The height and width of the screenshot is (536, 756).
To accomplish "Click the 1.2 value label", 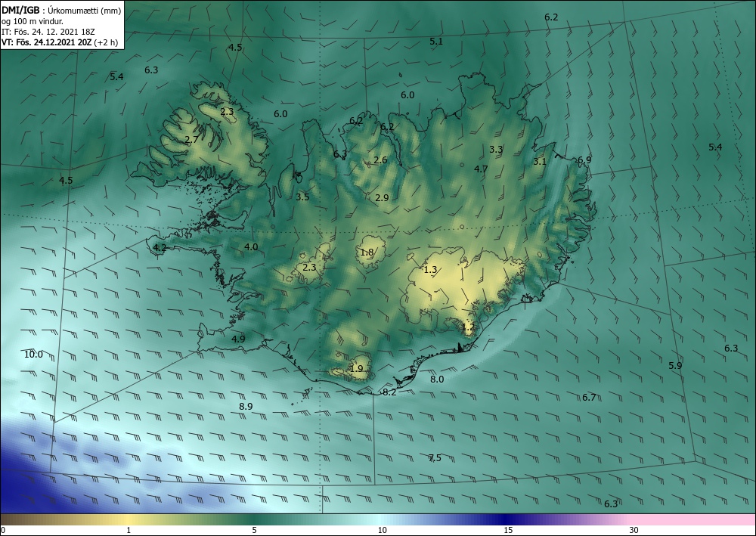I will click(468, 327).
